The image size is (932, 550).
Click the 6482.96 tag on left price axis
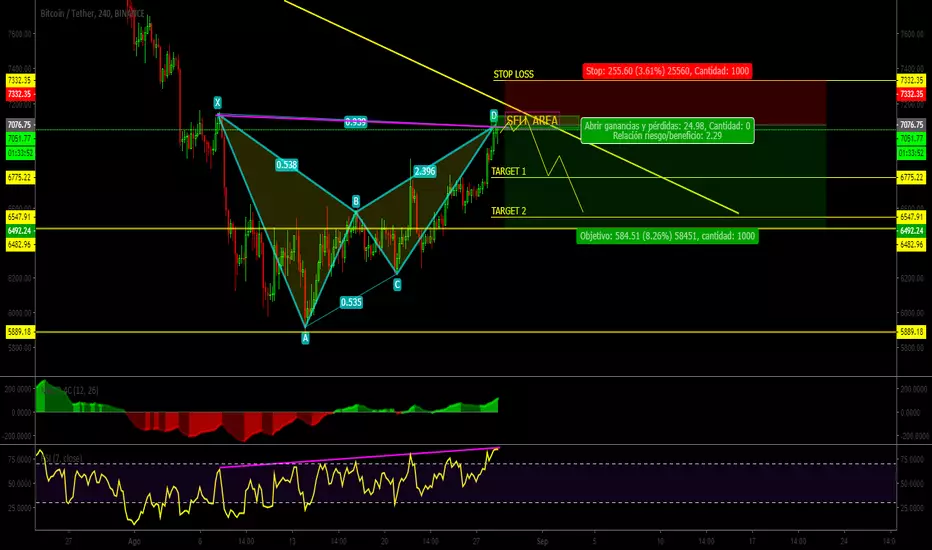(20, 244)
